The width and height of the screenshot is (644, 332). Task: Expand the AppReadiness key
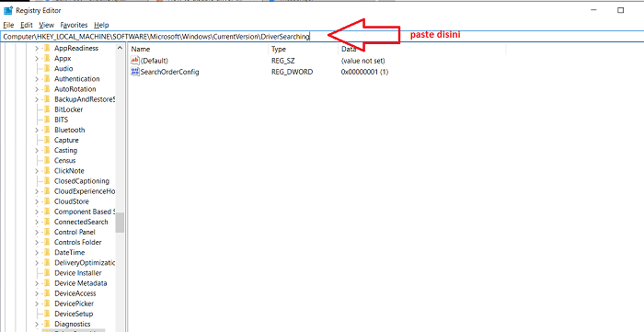tap(37, 49)
